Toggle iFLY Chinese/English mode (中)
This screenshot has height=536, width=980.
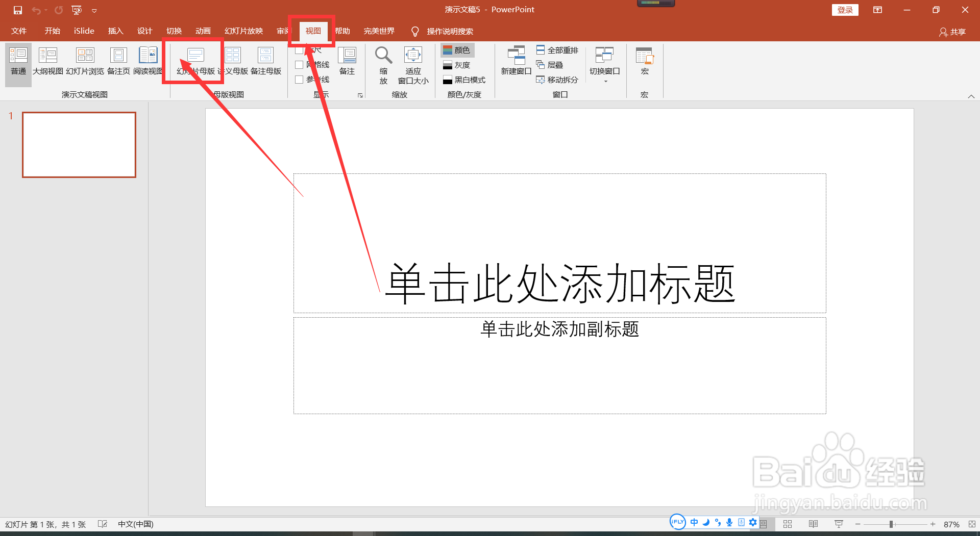point(694,522)
